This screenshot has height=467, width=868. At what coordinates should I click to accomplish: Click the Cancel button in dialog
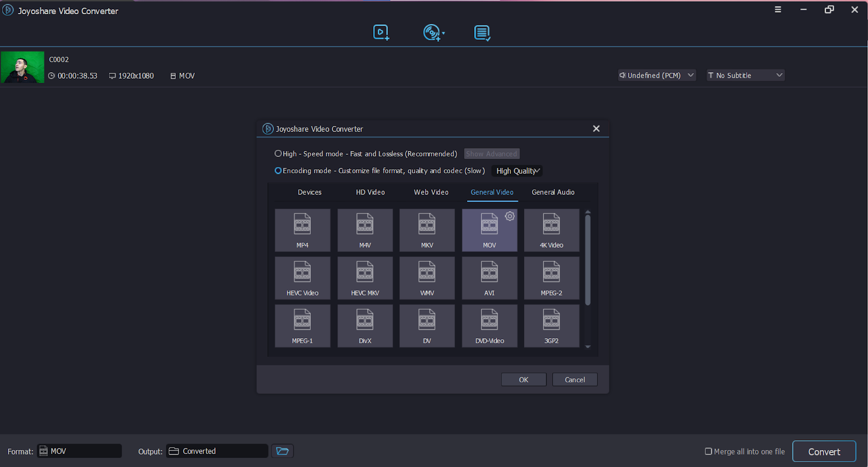(575, 380)
